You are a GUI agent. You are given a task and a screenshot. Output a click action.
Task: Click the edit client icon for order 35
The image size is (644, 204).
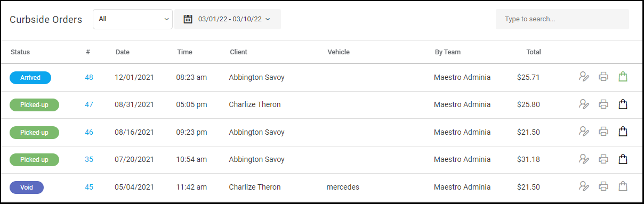584,159
